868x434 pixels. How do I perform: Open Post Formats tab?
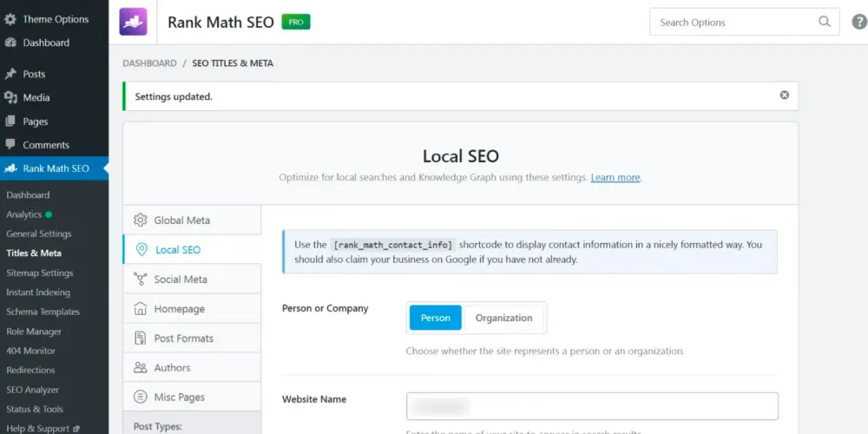coord(192,338)
